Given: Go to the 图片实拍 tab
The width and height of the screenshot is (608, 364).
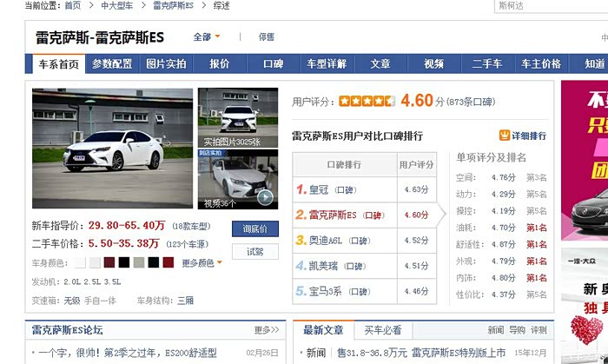Looking at the screenshot, I should [x=166, y=64].
